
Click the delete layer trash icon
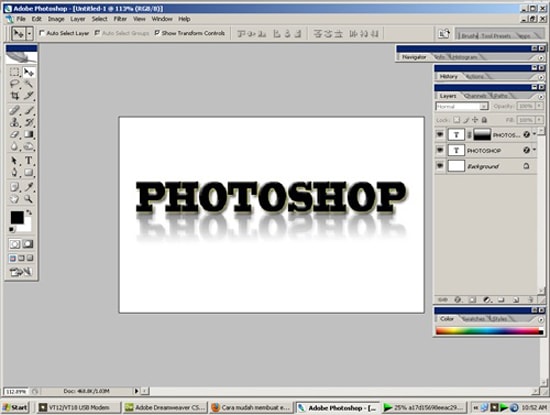pos(531,300)
